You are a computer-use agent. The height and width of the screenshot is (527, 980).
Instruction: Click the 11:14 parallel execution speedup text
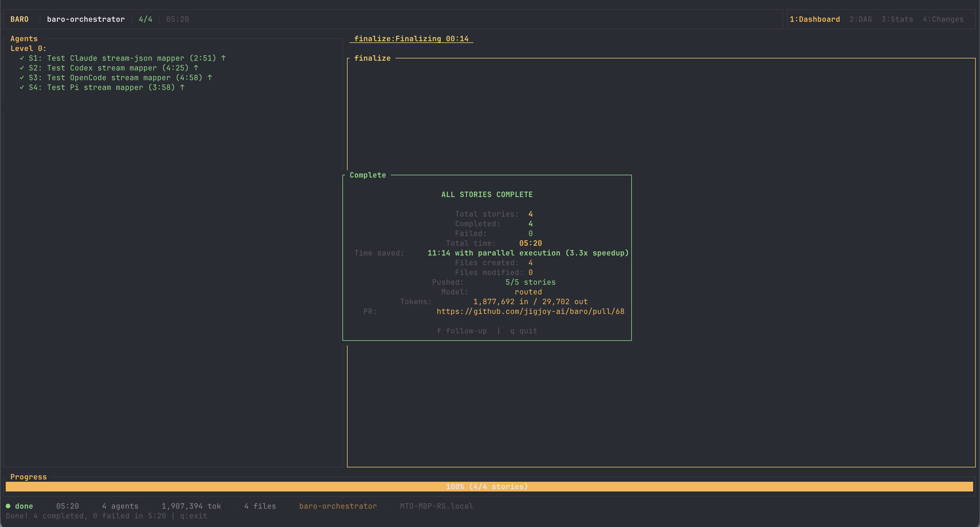528,253
